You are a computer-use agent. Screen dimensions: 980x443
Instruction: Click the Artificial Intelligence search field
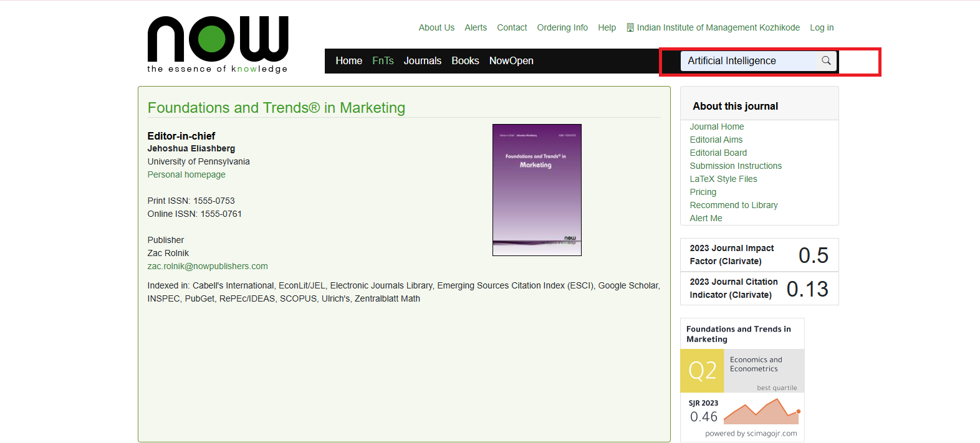pos(748,61)
